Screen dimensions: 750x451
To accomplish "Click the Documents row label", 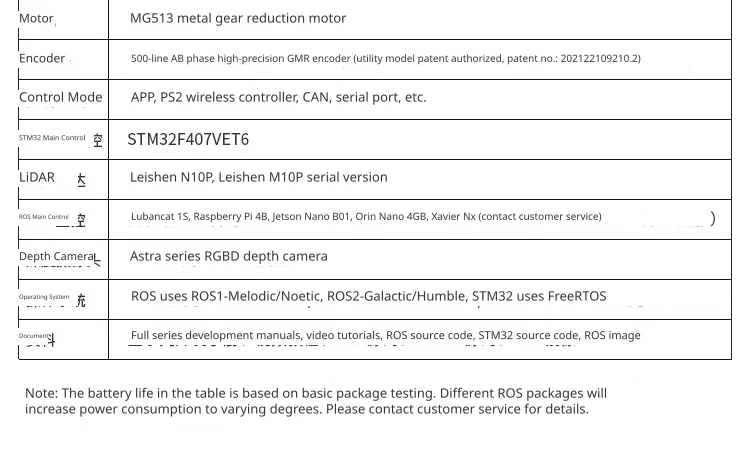I will point(33,336).
